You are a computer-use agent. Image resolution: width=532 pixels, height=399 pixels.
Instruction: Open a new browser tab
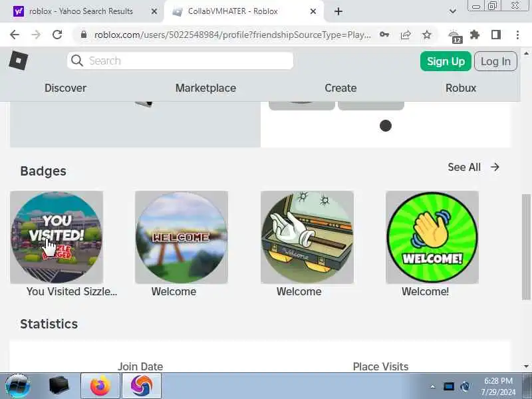coord(338,11)
